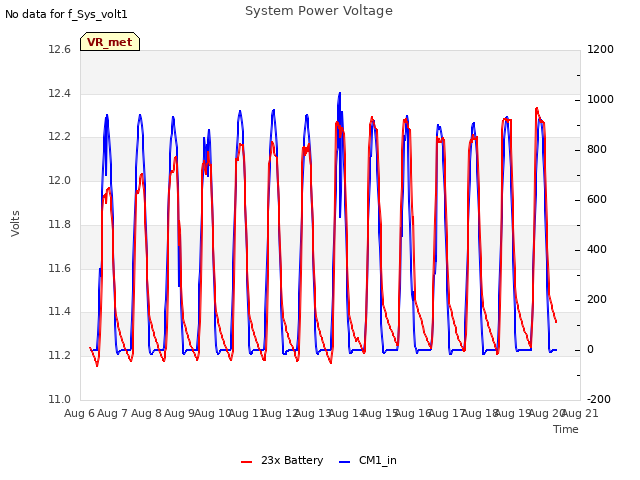This screenshot has width=640, height=480.
Task: Click the 800 tick on right axis
Action: tap(597, 150)
